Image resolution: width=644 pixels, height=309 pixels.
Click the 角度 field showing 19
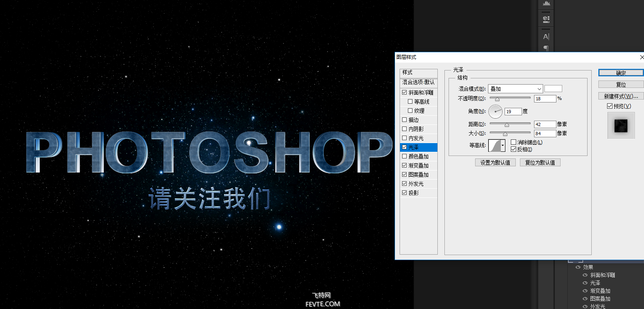coord(513,112)
